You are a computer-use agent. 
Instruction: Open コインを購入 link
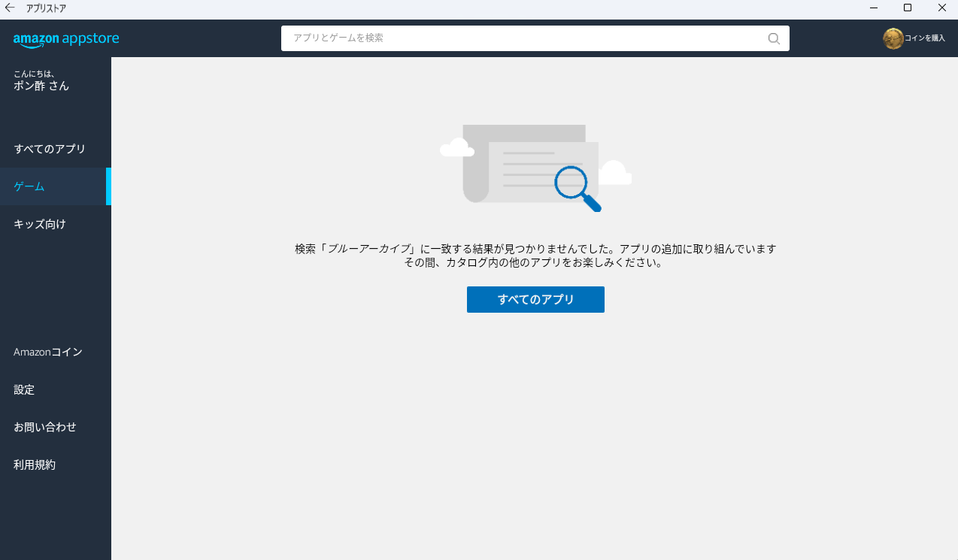[x=925, y=38]
